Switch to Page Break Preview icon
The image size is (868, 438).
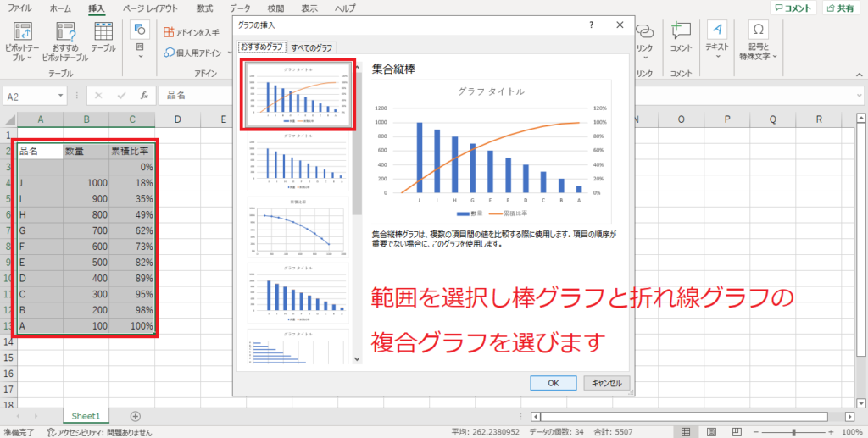(737, 432)
